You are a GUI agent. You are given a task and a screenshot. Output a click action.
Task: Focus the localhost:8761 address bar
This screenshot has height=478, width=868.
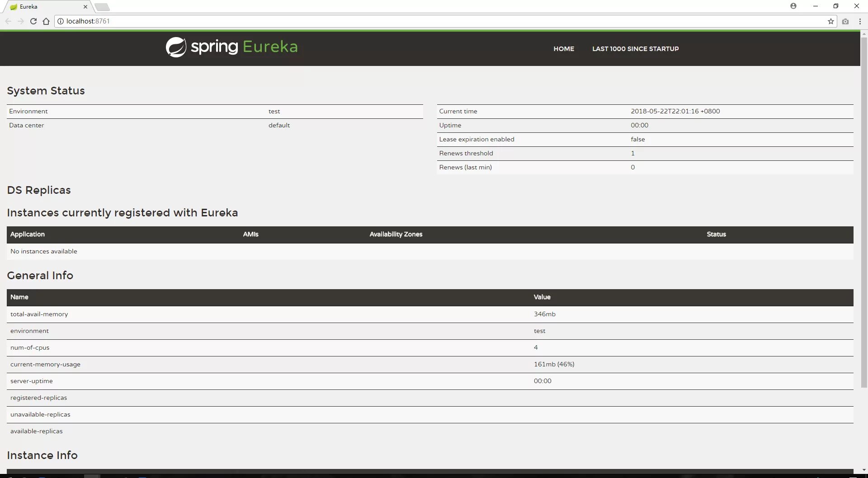(x=445, y=21)
